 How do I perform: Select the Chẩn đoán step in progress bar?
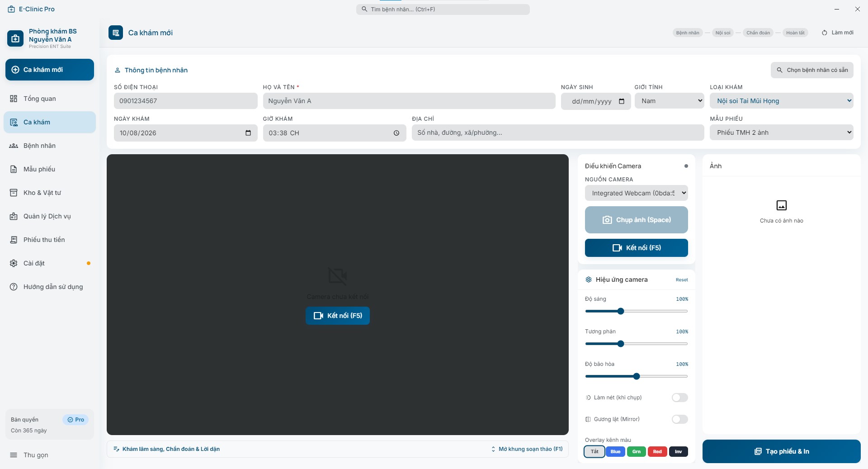(758, 33)
